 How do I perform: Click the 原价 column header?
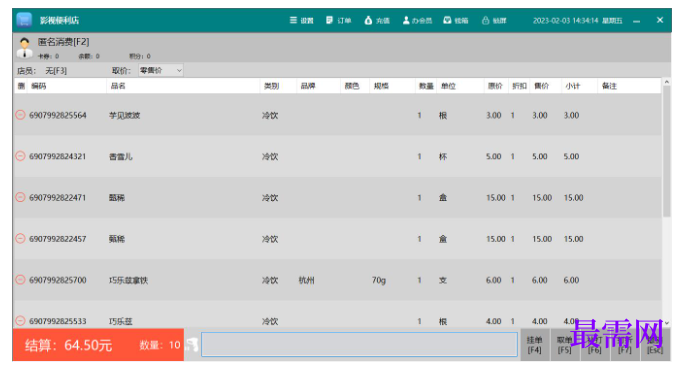495,86
